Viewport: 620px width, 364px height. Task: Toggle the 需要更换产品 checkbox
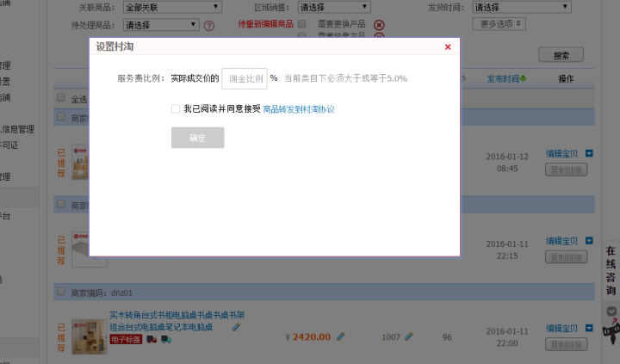301,24
